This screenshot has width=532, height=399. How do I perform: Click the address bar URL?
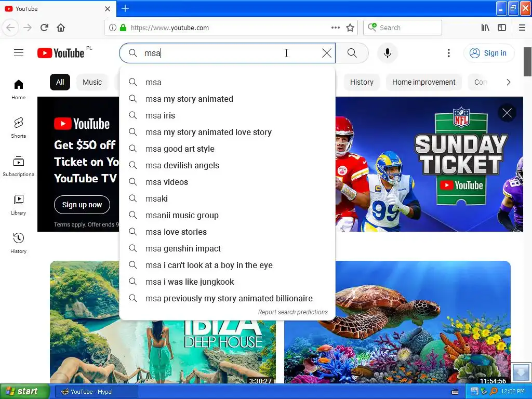(170, 28)
